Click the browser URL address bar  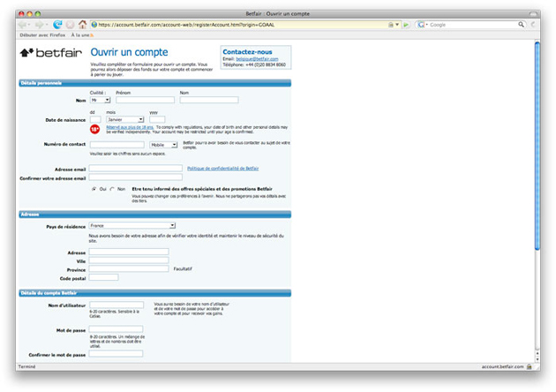point(241,25)
